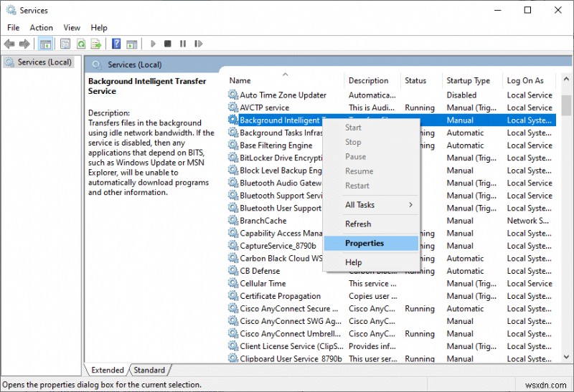Select Cisco AnyConnect SWG Agent row
The image size is (574, 392).
pos(391,320)
